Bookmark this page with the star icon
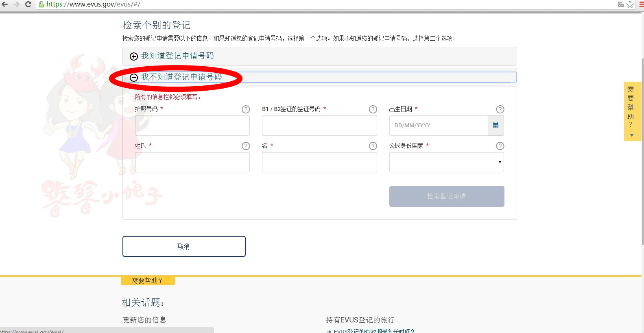 (x=630, y=4)
